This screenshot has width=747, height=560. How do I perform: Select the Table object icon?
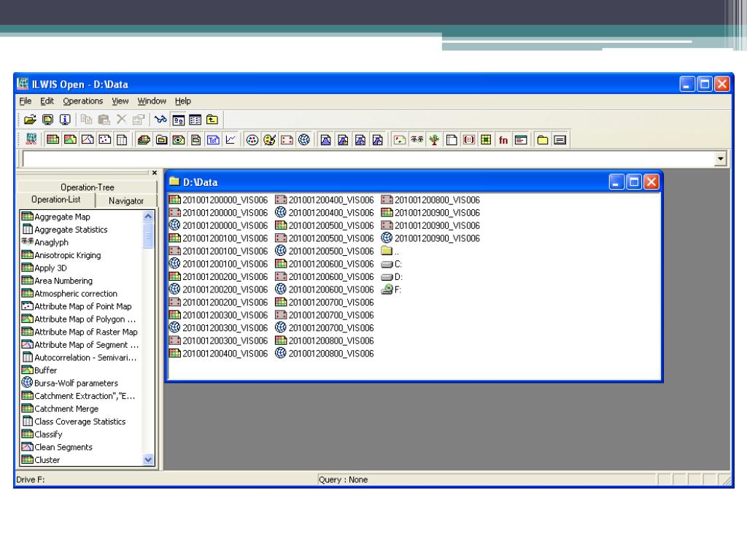click(x=122, y=139)
